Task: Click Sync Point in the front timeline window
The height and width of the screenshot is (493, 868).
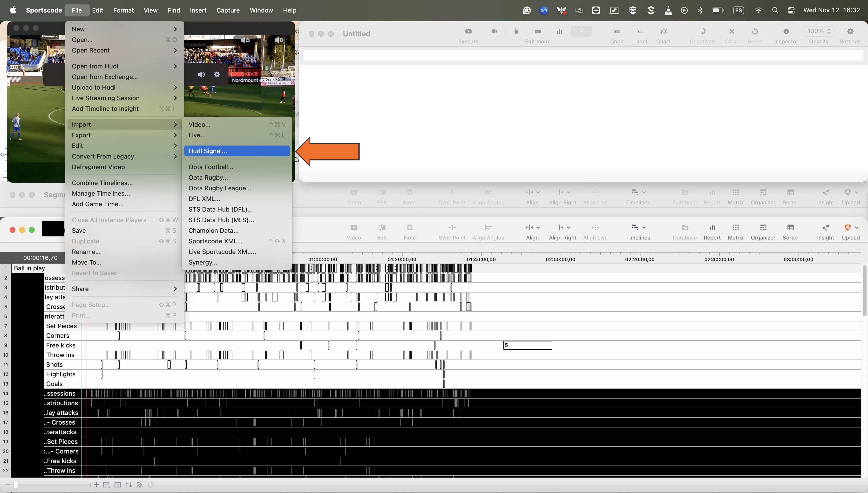Action: coord(452,232)
